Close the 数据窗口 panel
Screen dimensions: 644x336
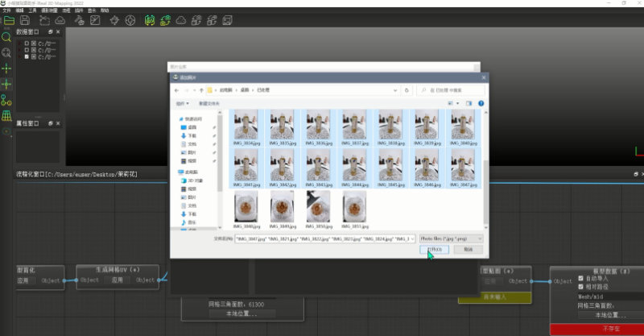(x=58, y=31)
